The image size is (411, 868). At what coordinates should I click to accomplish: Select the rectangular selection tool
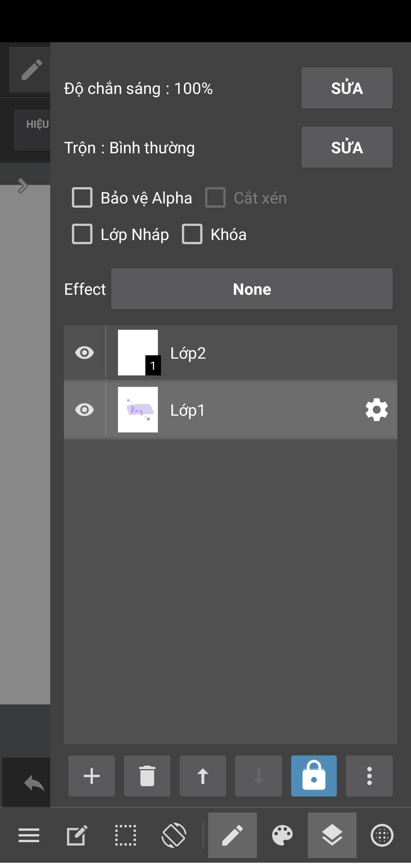coord(125,836)
